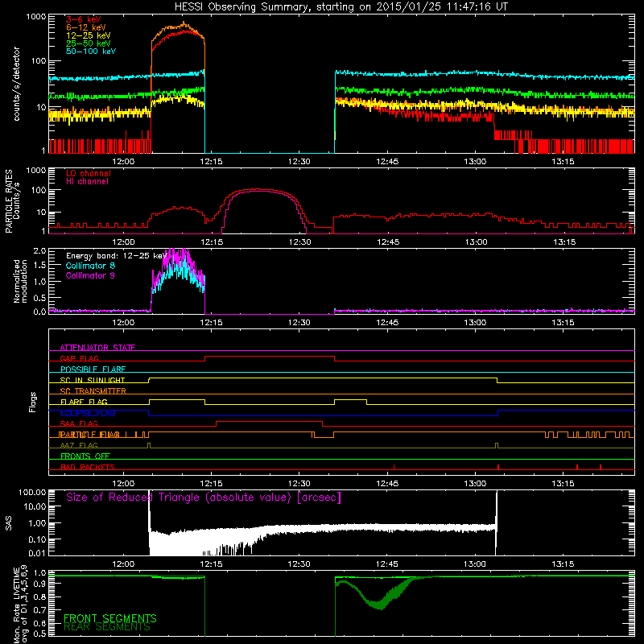Select the 6-12 keV legend label
Image resolution: width=644 pixels, height=644 pixels.
tap(85, 27)
